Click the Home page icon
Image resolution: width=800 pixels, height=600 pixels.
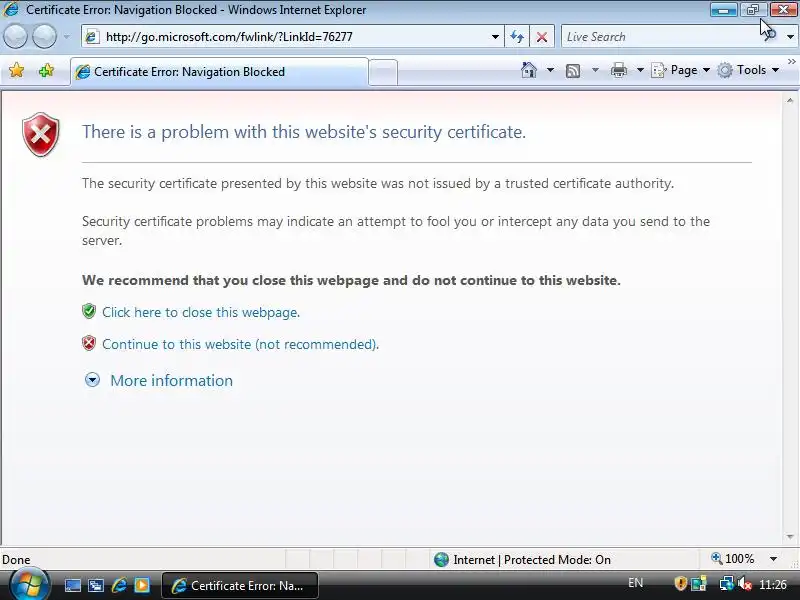[x=529, y=70]
